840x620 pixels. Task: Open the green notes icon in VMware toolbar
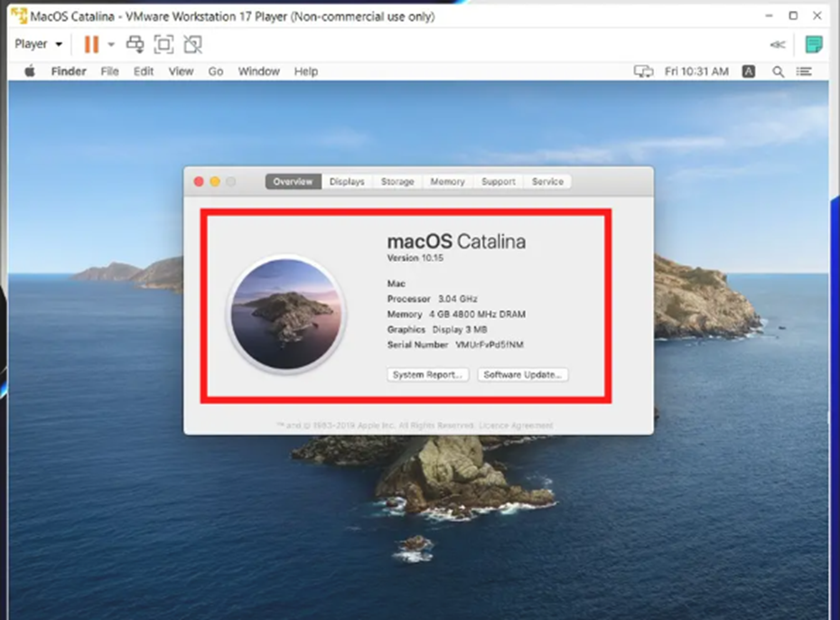point(814,44)
